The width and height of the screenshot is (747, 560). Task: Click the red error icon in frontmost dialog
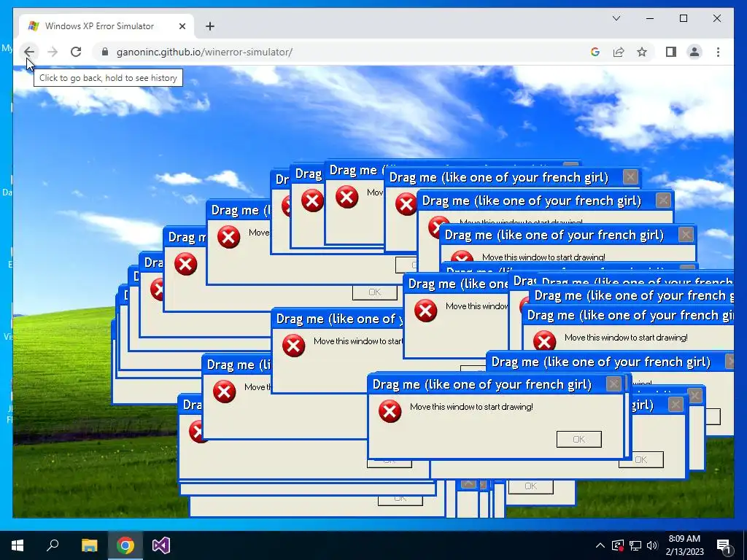390,411
